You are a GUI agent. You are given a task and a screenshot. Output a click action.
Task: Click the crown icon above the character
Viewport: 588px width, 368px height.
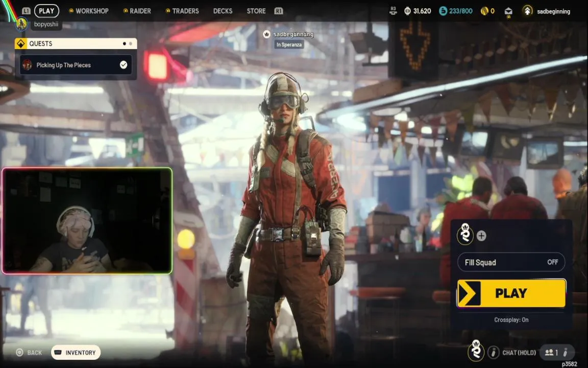tap(266, 34)
